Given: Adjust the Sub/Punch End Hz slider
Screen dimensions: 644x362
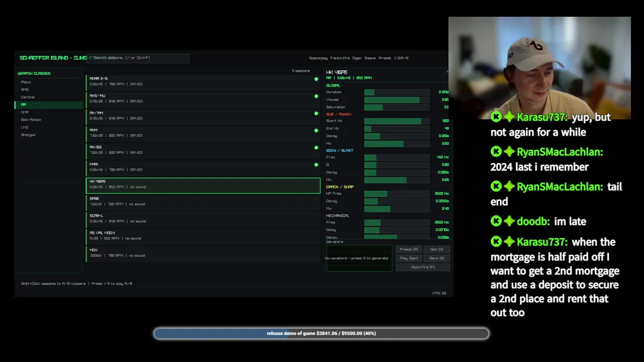Looking at the screenshot, I should click(396, 129).
